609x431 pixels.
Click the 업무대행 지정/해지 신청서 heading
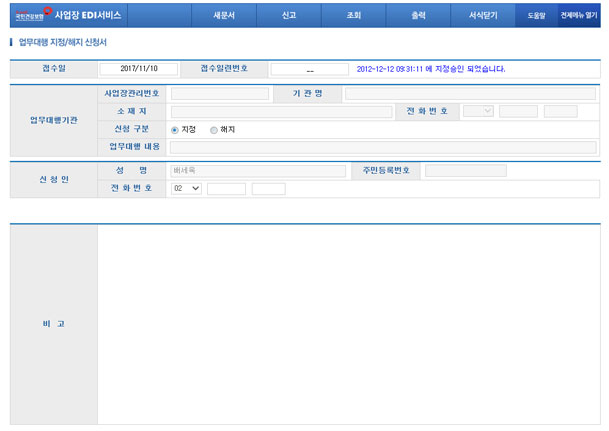(x=63, y=42)
